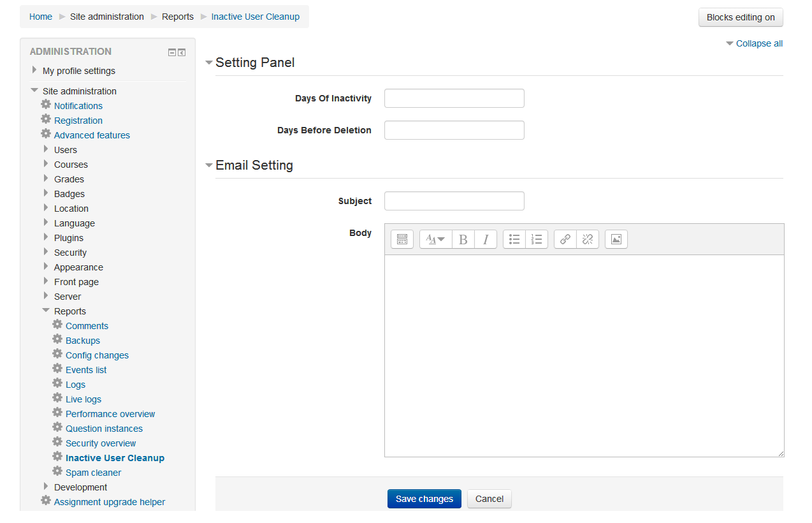Open the Performance overview report

110,414
